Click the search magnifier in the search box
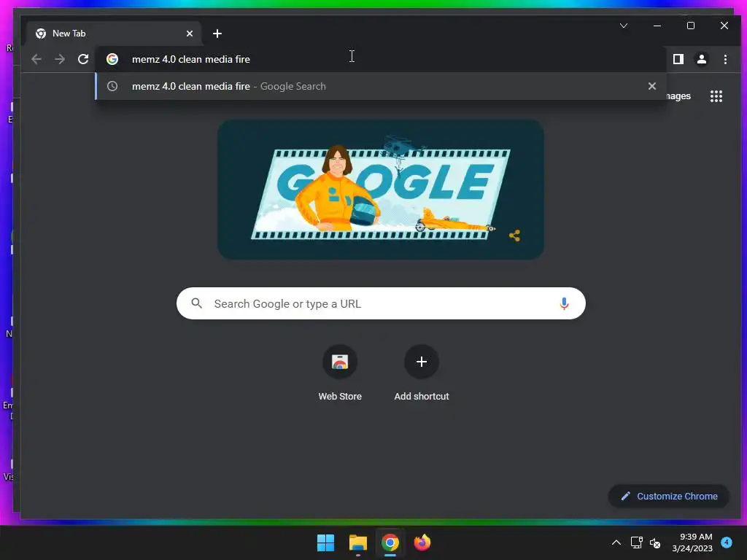This screenshot has height=560, width=747. (197, 303)
